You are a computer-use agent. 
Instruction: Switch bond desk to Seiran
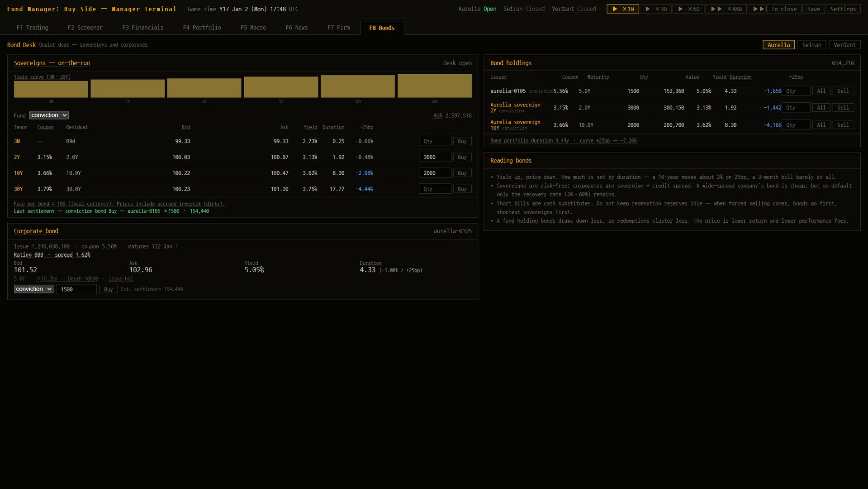point(811,45)
